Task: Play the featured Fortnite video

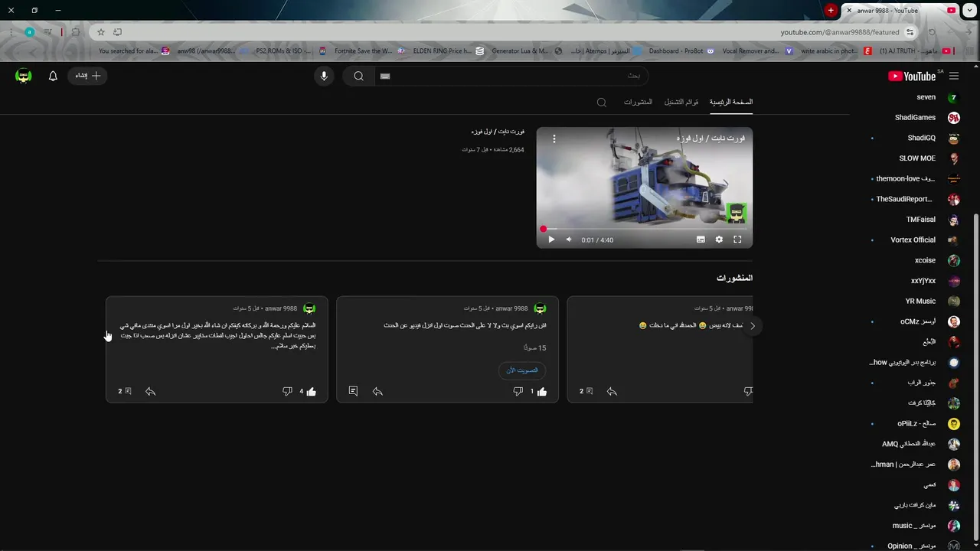Action: [551, 240]
